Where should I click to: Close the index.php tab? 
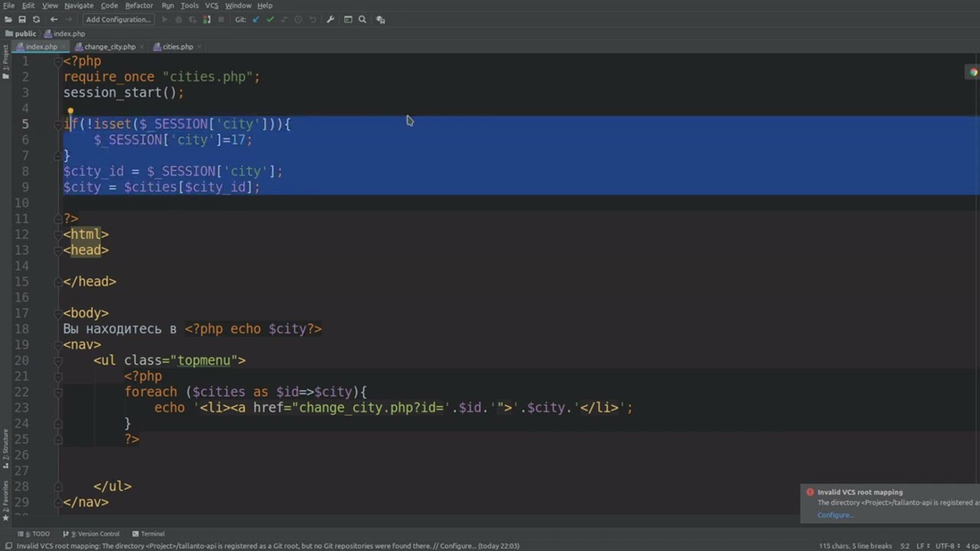[64, 47]
